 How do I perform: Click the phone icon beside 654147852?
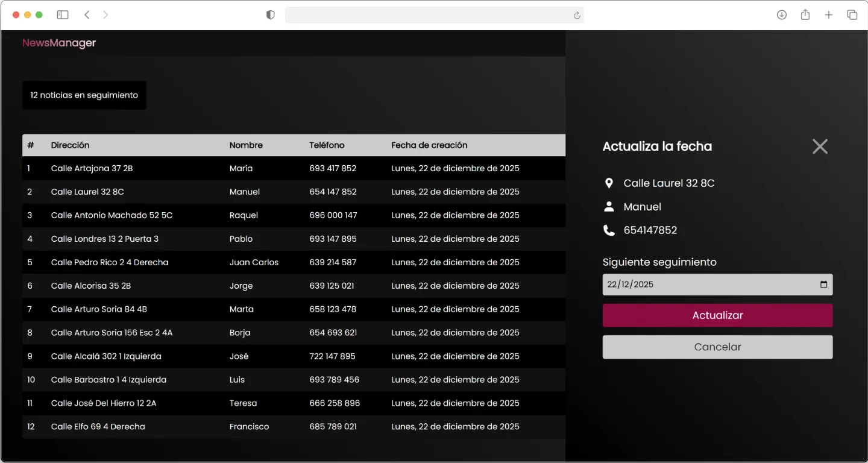click(609, 230)
